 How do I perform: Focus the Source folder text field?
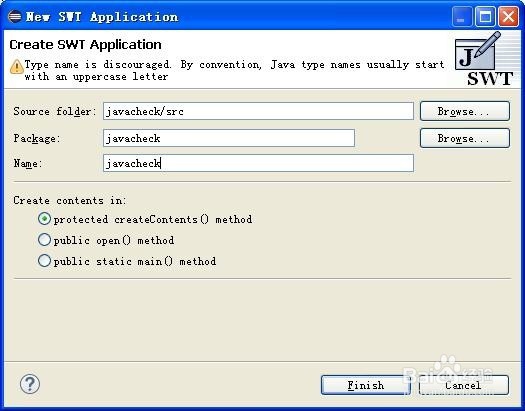(258, 111)
